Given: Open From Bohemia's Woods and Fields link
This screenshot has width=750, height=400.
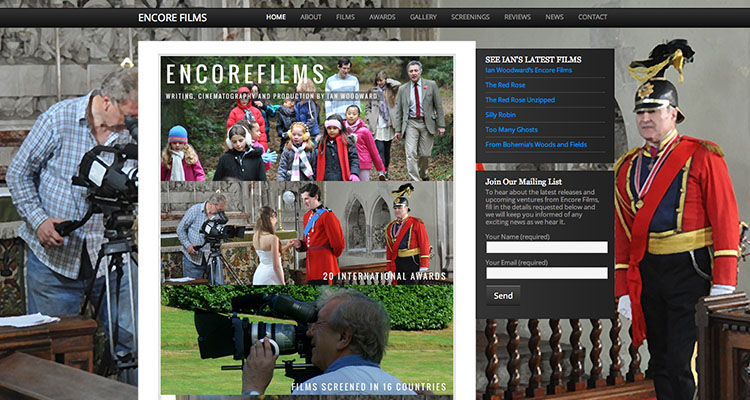Looking at the screenshot, I should (x=536, y=144).
